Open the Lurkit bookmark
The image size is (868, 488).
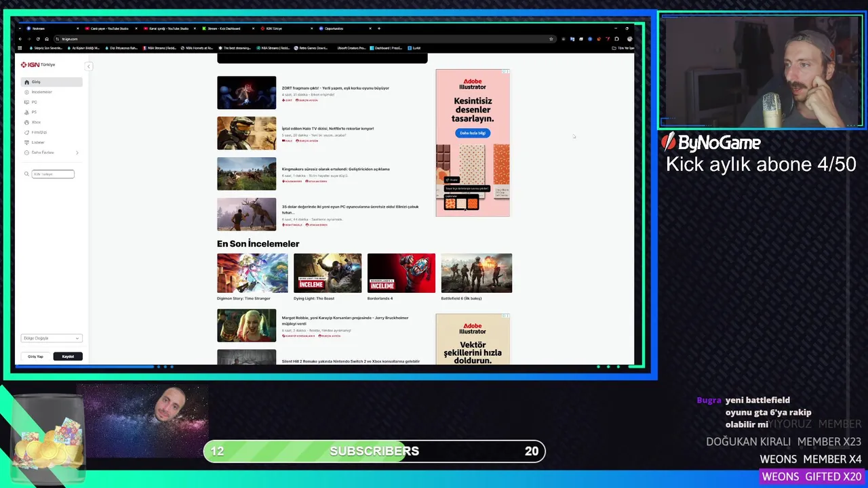click(414, 48)
